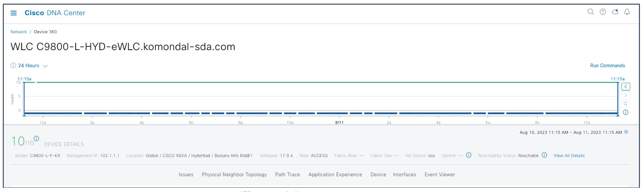Click the cloud status icon
Screen dimensions: 644x192
615,12
